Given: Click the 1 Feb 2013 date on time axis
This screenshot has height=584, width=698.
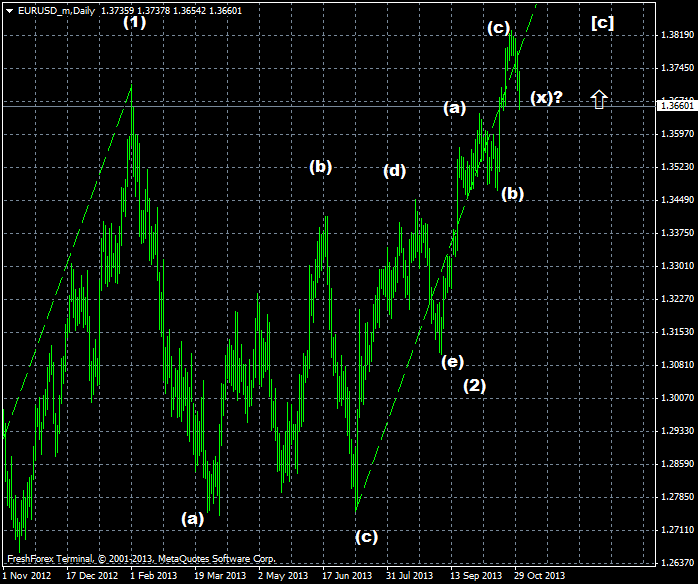Looking at the screenshot, I should (155, 576).
